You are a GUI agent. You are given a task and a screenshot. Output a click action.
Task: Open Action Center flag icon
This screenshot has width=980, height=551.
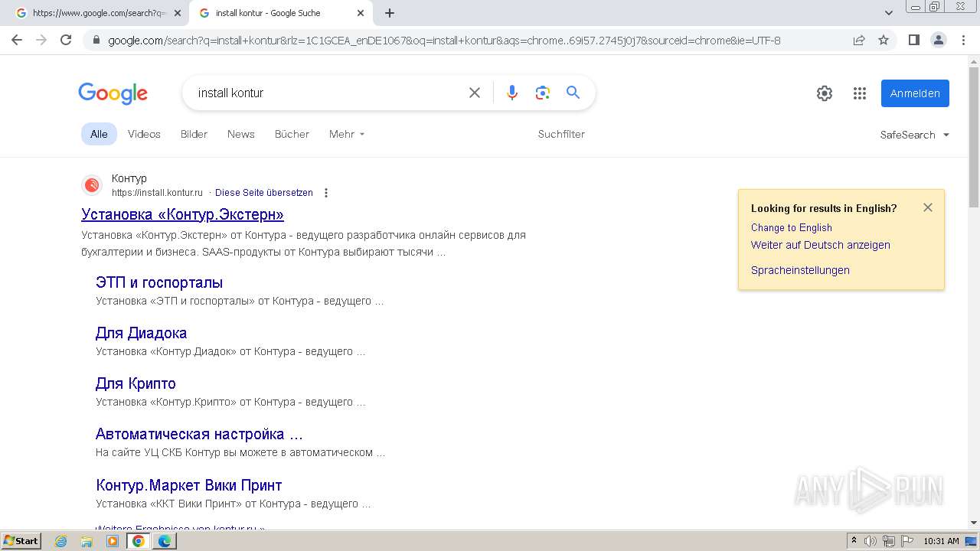click(x=906, y=541)
